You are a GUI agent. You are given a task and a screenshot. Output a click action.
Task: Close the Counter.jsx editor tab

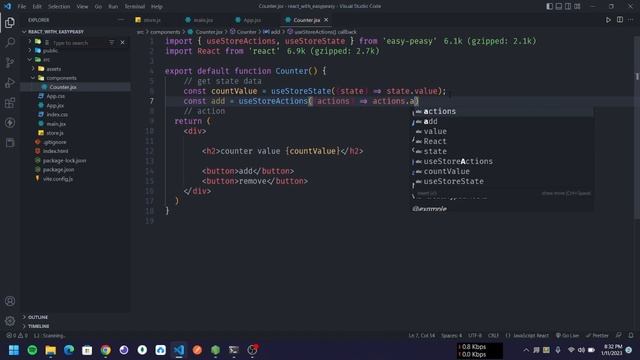pyautogui.click(x=326, y=20)
